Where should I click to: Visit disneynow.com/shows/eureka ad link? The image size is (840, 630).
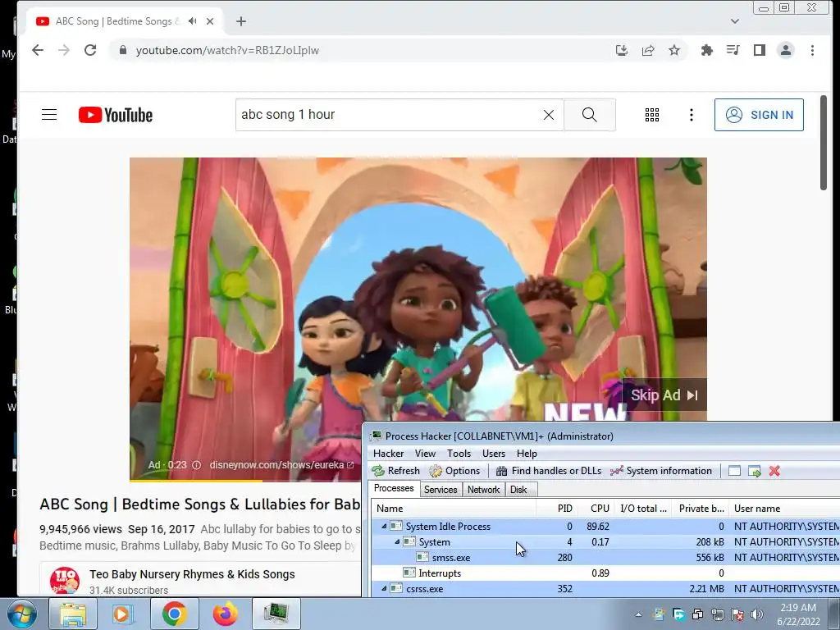pos(282,465)
